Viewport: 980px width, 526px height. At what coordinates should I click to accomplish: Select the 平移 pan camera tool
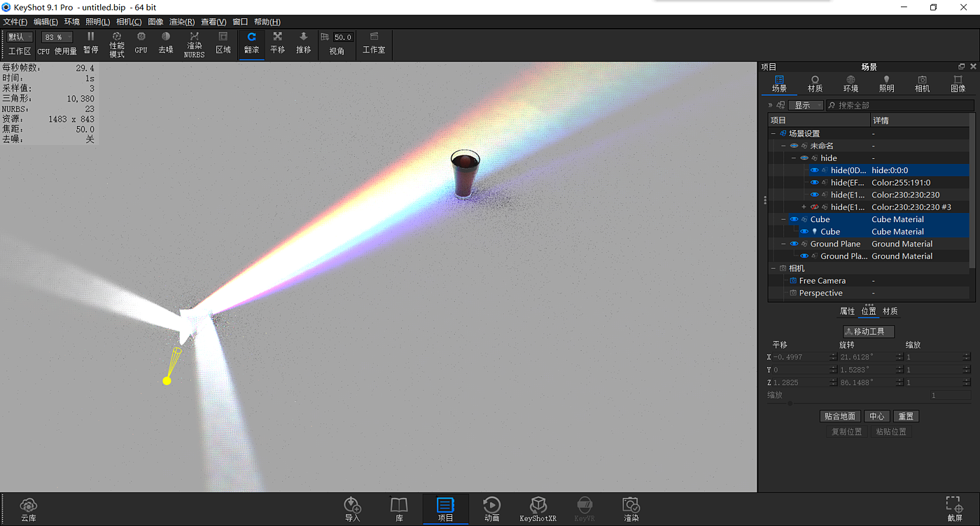tap(277, 43)
